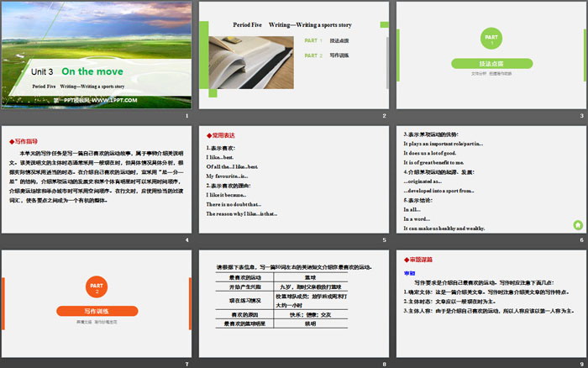Select slide 5 listing common expressions

293,181
